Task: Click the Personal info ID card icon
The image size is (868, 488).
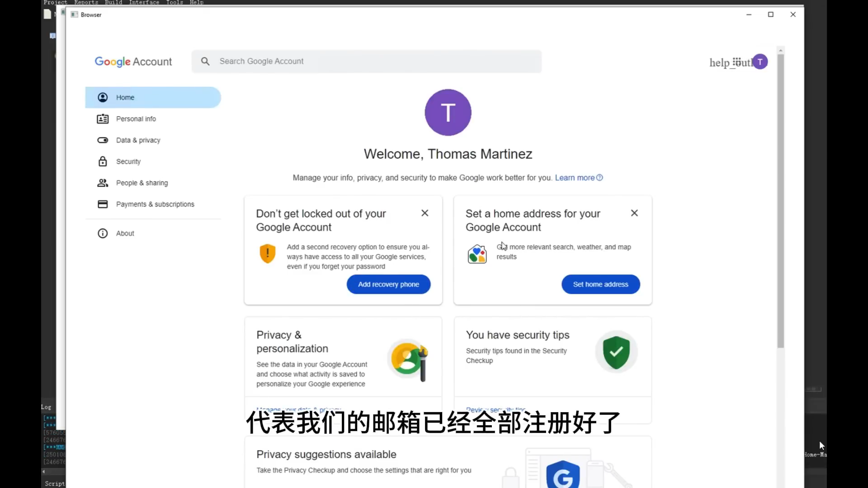Action: pos(103,119)
